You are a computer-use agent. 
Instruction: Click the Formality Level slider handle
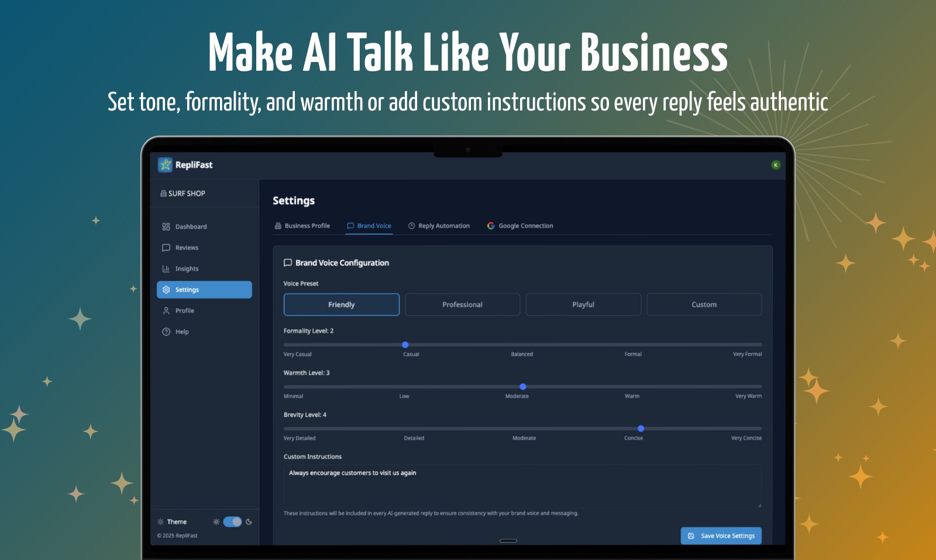coord(405,345)
